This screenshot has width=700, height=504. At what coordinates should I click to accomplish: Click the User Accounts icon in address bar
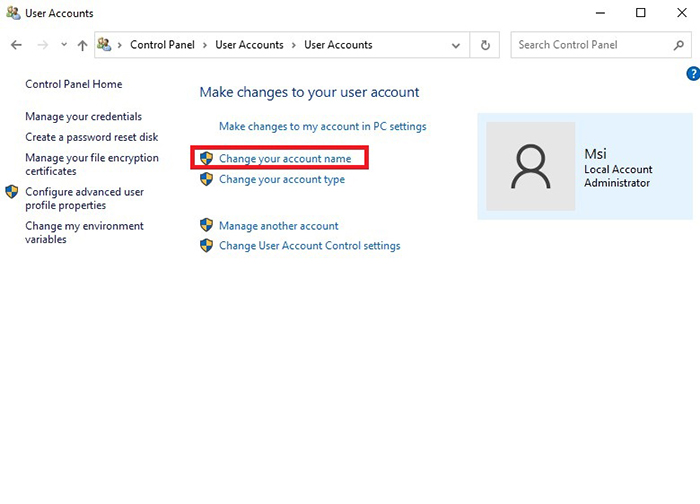[105, 45]
